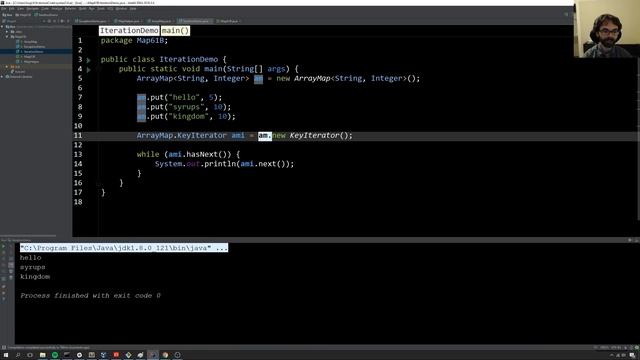
Task: Show hidden system tray icons
Action: (x=611, y=356)
